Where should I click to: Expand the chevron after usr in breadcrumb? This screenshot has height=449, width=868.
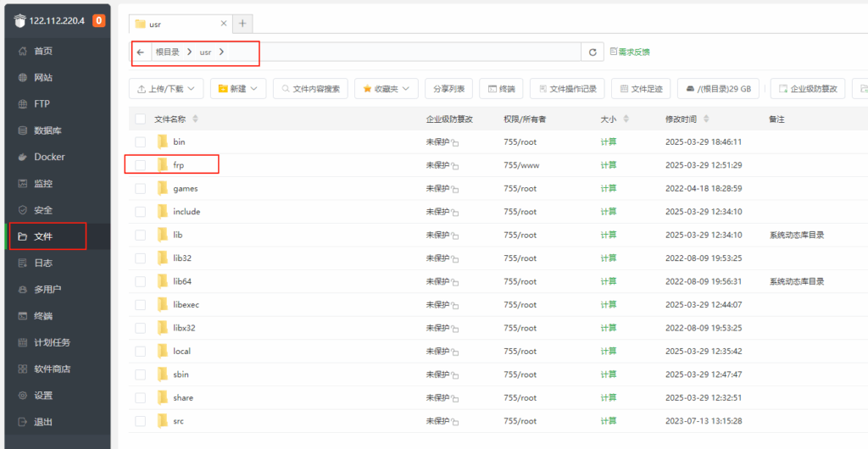221,52
